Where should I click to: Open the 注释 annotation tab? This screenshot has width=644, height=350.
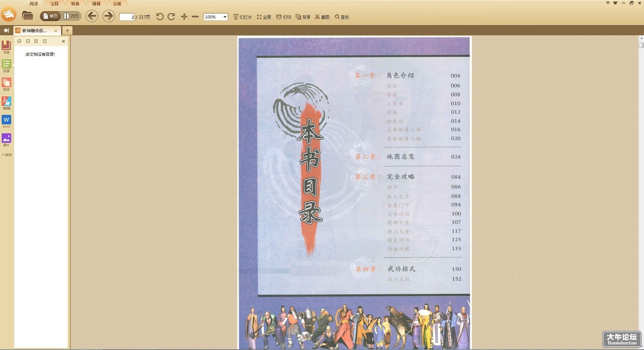click(x=54, y=4)
